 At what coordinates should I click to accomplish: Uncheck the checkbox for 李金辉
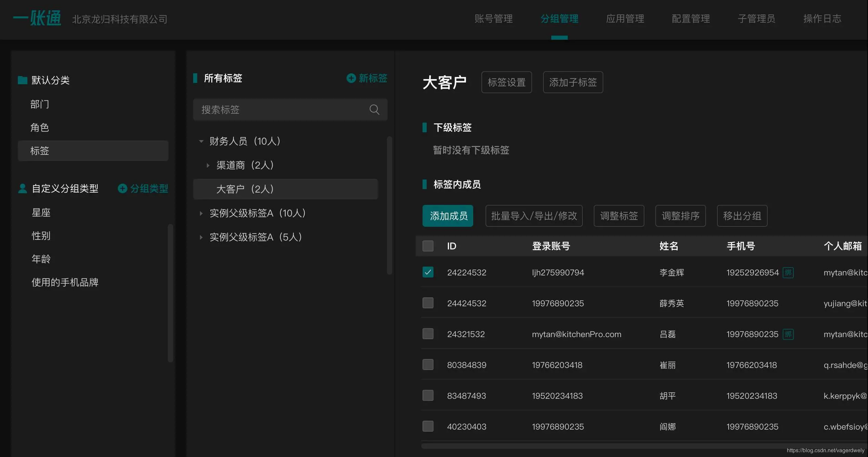click(x=428, y=272)
